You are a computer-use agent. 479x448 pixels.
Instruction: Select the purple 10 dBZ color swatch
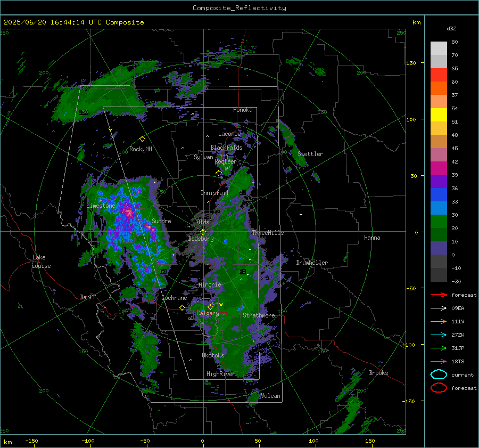(x=439, y=248)
